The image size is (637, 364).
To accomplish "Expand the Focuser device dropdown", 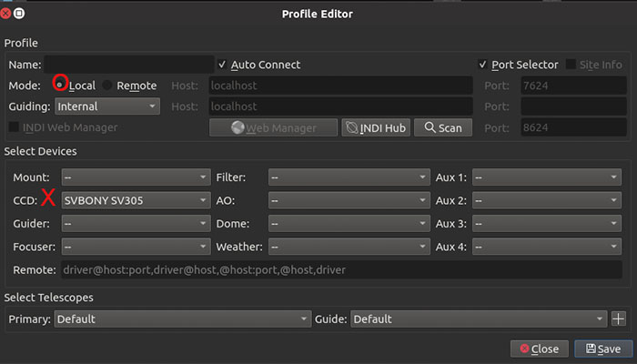I will pos(136,247).
